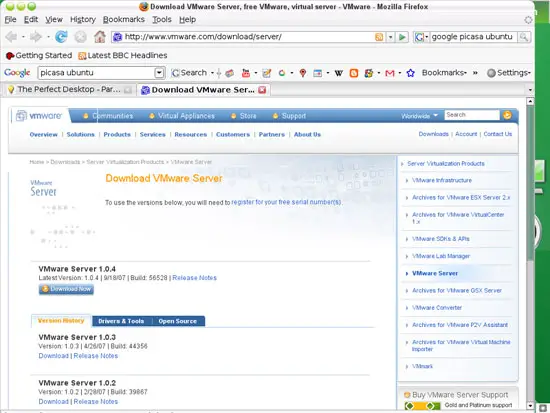Open Getting Started bookmark
550x413 pixels.
click(x=39, y=55)
